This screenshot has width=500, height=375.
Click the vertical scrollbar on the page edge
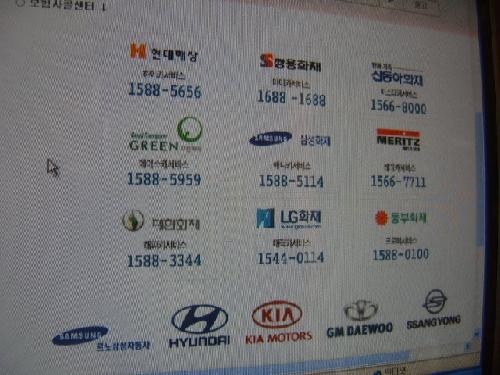pyautogui.click(x=479, y=180)
